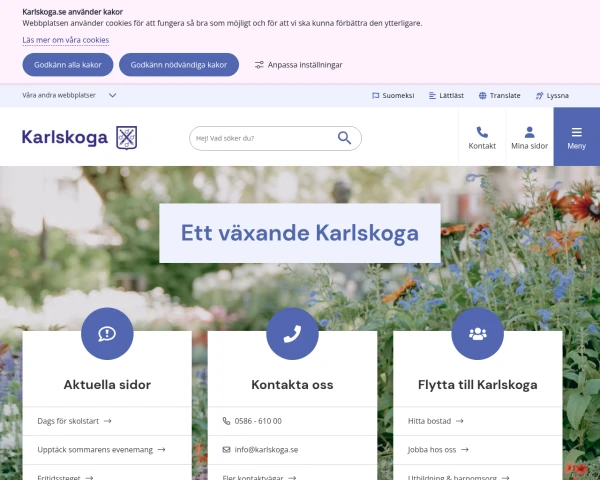Open Läs mer om våra cookies link
The image size is (600, 480).
tap(65, 40)
